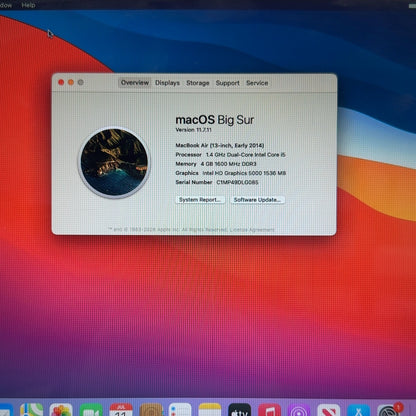Launch Reminders from the Dock
This screenshot has height=416, width=416.
point(180,410)
